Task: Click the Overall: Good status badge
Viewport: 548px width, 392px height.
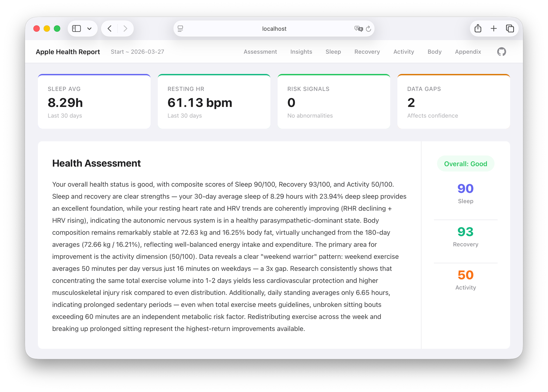Action: (x=465, y=164)
